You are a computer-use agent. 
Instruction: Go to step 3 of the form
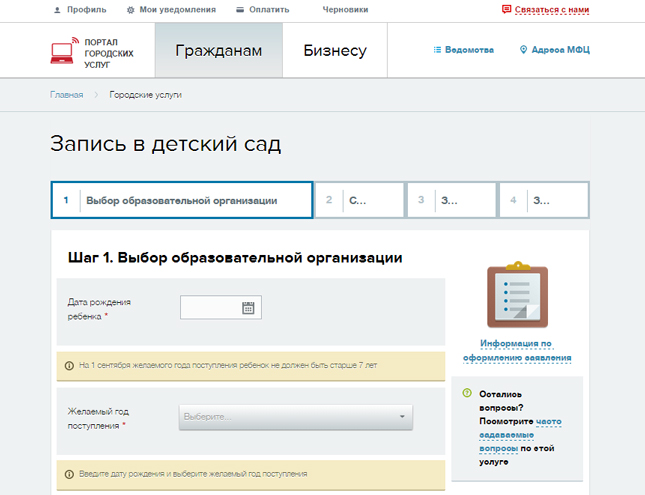pyautogui.click(x=451, y=200)
